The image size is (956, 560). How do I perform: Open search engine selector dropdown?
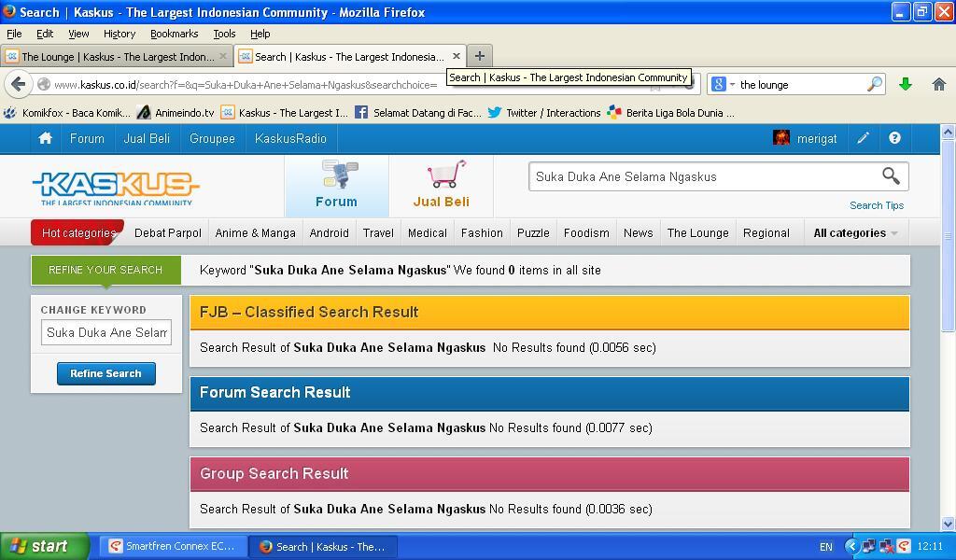(x=724, y=84)
